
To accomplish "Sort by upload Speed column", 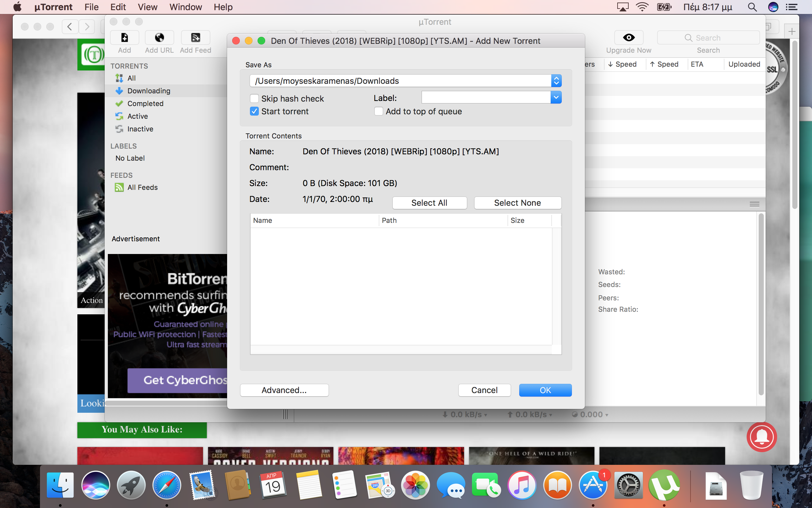I will pos(666,64).
